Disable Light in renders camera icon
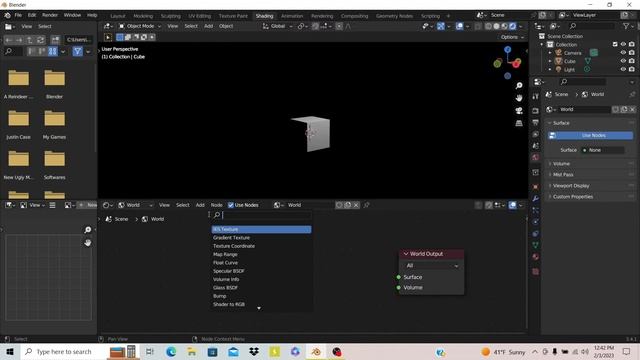The height and width of the screenshot is (360, 640). 631,69
